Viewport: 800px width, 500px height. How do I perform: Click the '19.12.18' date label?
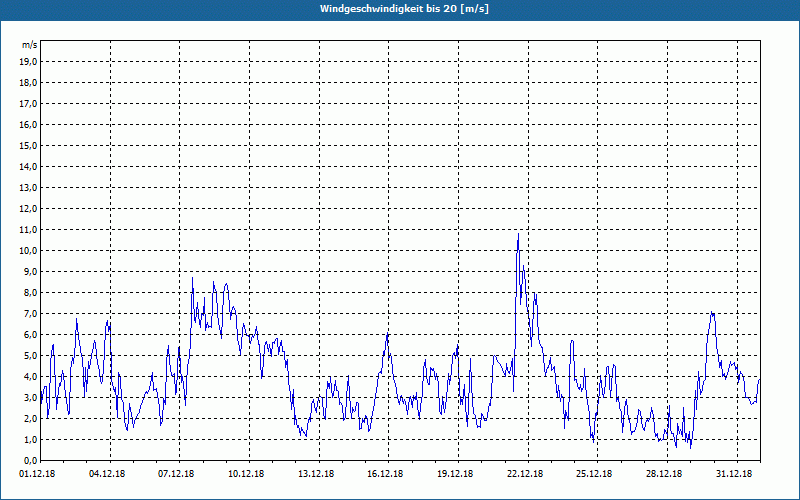[455, 474]
